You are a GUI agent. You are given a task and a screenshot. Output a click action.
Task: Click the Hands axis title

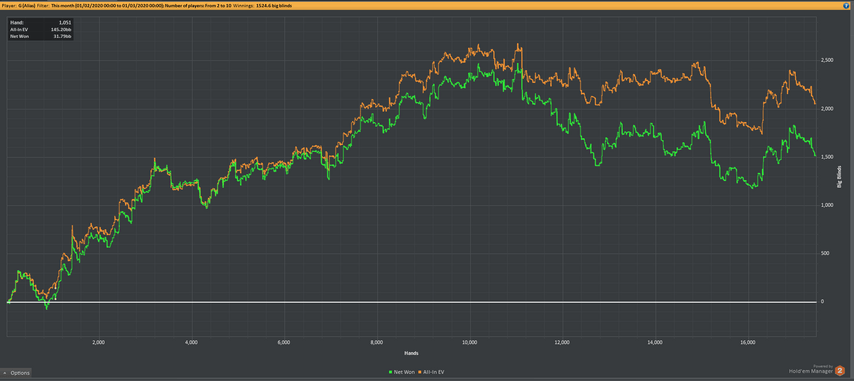pos(411,353)
